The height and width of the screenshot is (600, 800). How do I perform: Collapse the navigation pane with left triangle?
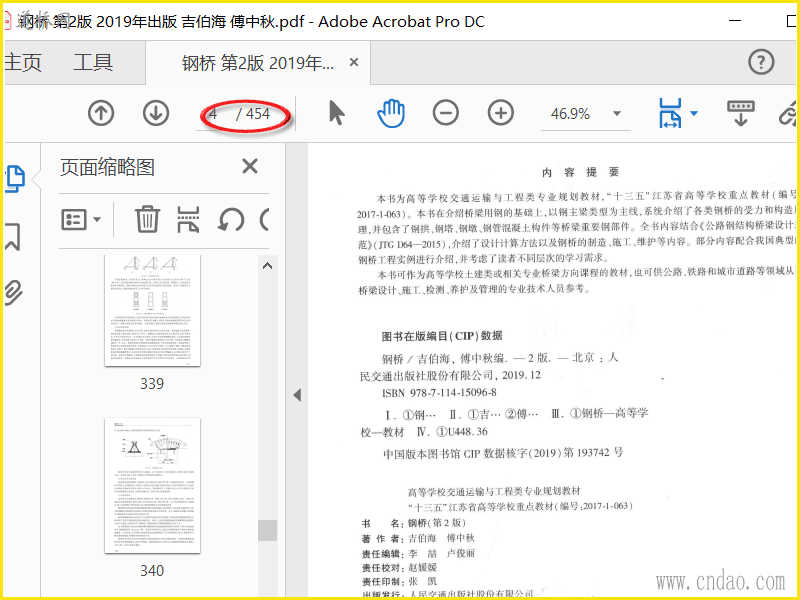point(297,395)
